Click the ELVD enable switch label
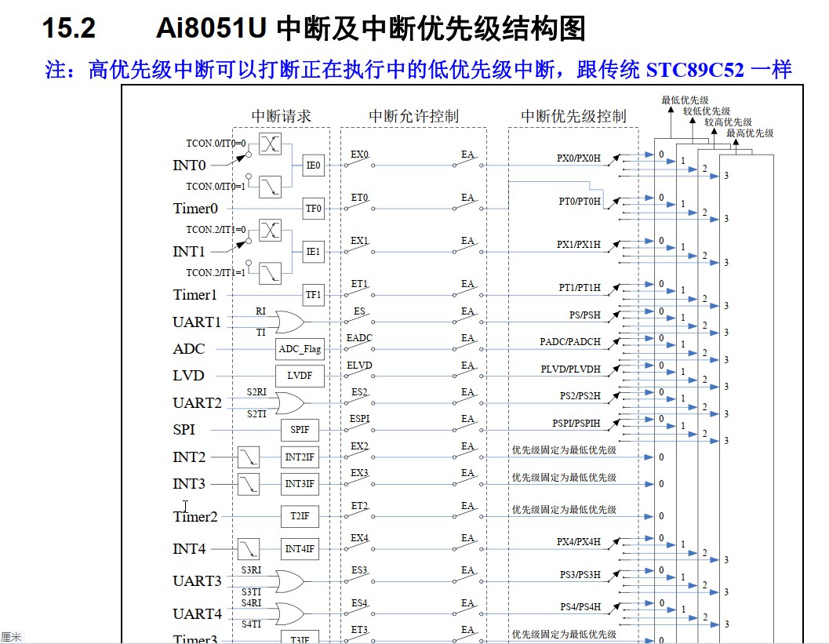This screenshot has height=644, width=829. (x=359, y=366)
